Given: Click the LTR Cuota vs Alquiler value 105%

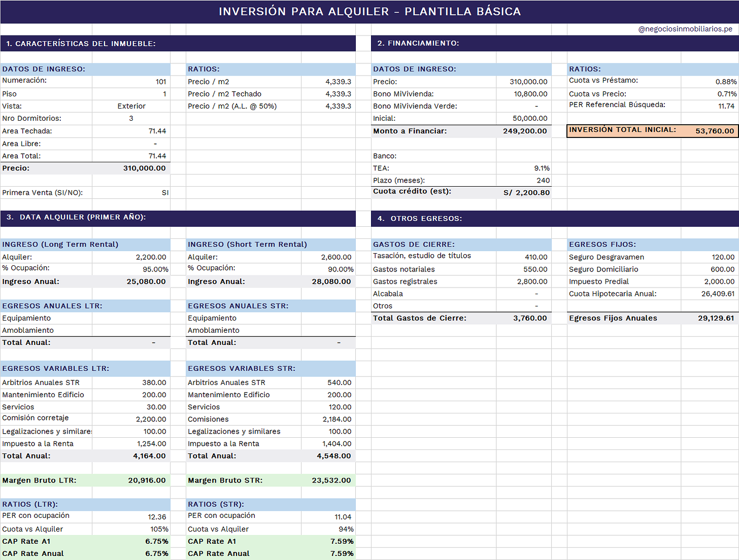Looking at the screenshot, I should [x=131, y=529].
